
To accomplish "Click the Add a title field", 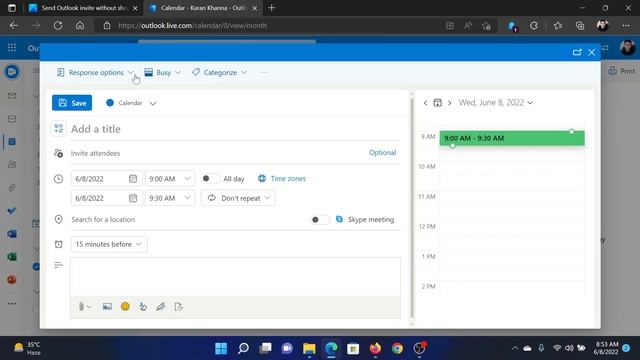I will pos(235,129).
